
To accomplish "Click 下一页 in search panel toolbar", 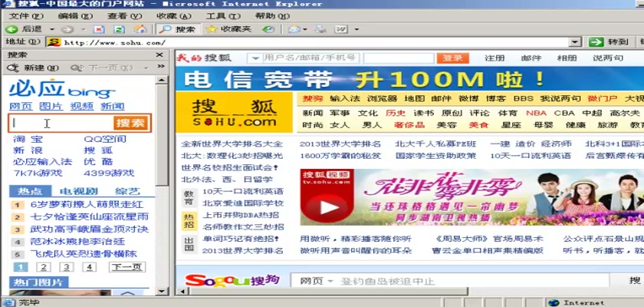I will 102,68.
